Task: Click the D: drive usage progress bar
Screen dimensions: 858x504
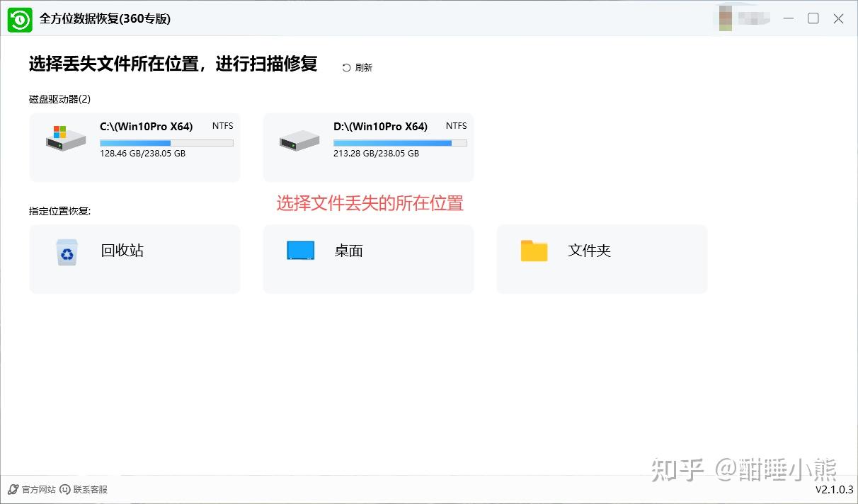Action: click(x=400, y=143)
